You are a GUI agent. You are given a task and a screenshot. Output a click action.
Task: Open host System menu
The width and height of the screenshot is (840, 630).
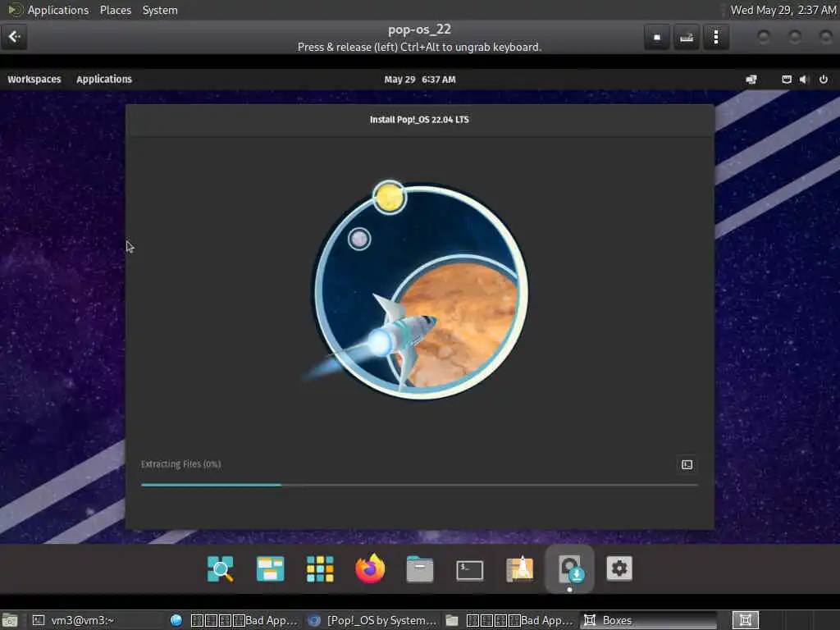[160, 10]
